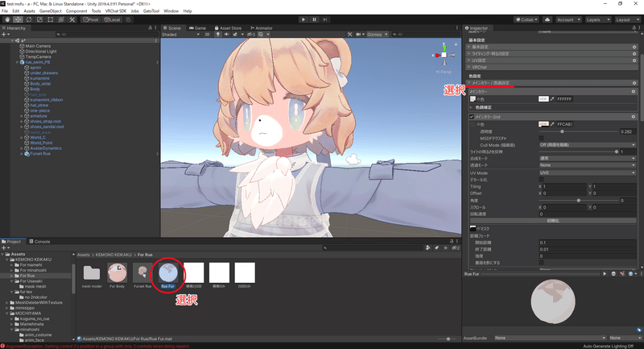
Task: Switch to the Asset Store tab
Action: click(x=228, y=28)
